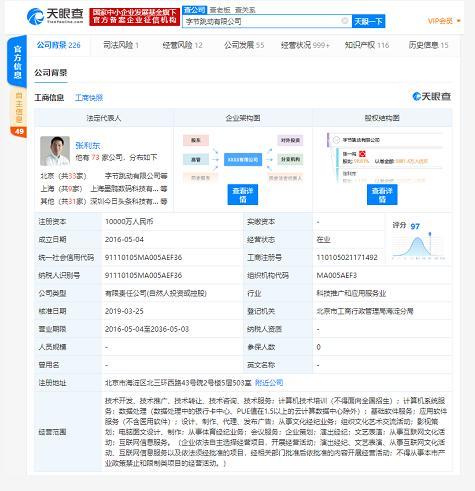Click the 上海 (共9家) company row
The height and width of the screenshot is (491, 475).
click(x=104, y=189)
